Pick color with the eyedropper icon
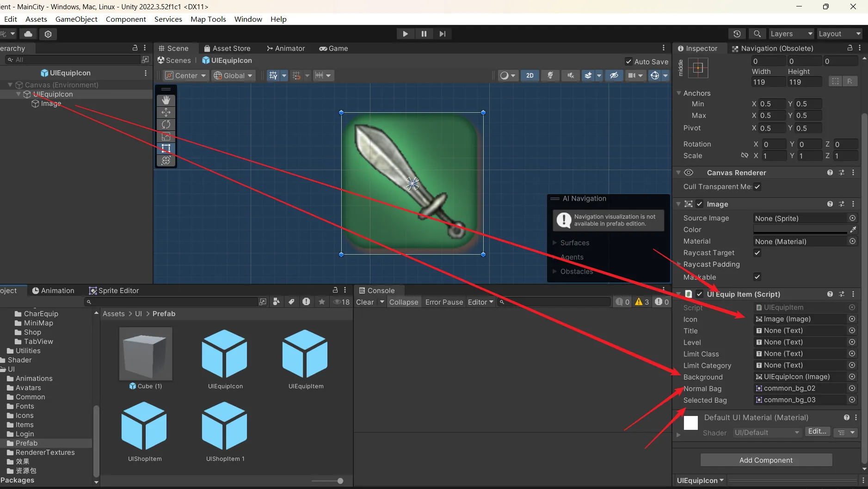Image resolution: width=868 pixels, height=489 pixels. 853,230
